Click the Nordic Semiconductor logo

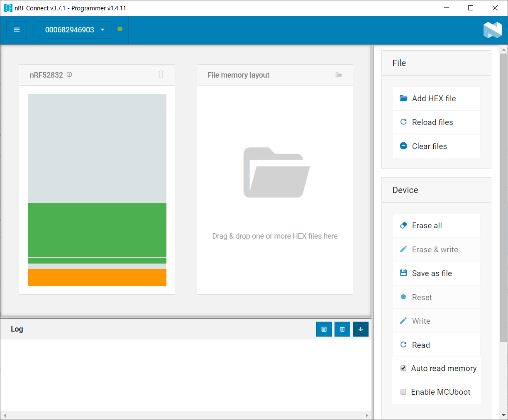pos(493,30)
